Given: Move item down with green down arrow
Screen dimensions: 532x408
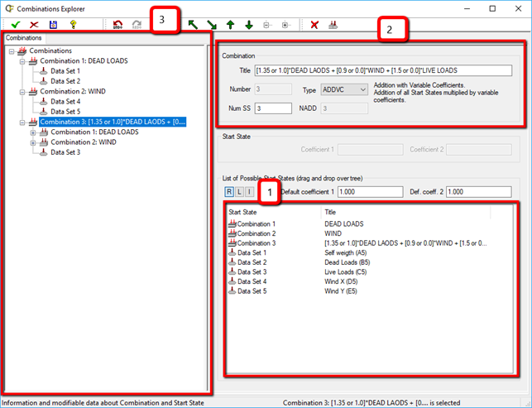Looking at the screenshot, I should (x=249, y=25).
